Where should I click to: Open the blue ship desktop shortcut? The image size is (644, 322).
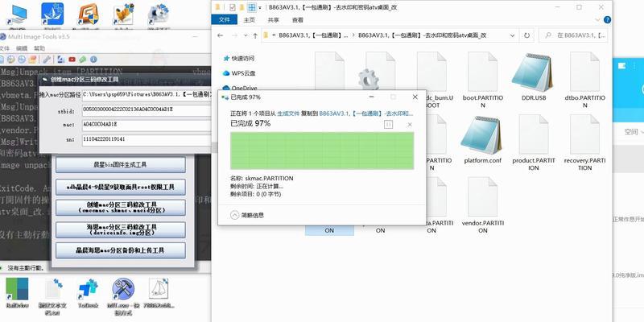click(x=52, y=15)
